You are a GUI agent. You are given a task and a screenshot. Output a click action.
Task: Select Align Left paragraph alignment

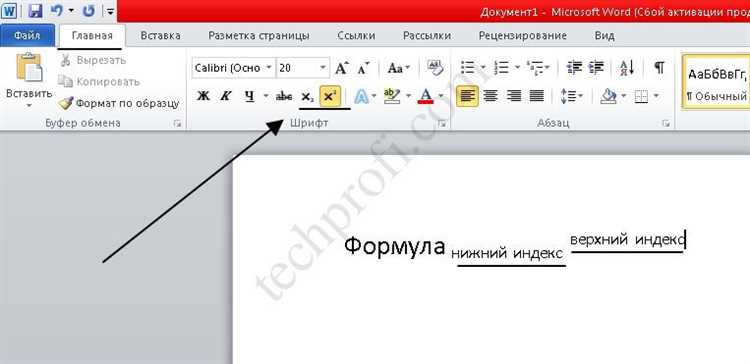pyautogui.click(x=467, y=97)
